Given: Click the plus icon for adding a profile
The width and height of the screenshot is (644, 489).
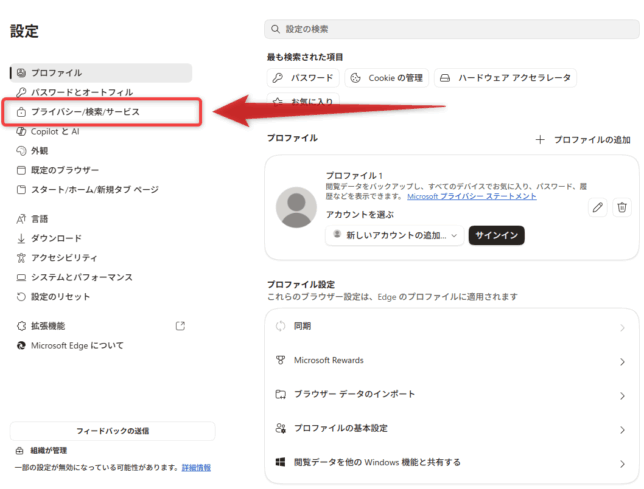Looking at the screenshot, I should pyautogui.click(x=540, y=140).
